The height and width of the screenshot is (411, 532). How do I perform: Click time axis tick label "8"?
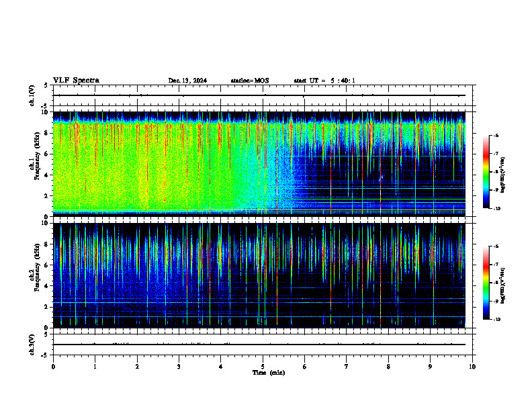click(x=388, y=367)
